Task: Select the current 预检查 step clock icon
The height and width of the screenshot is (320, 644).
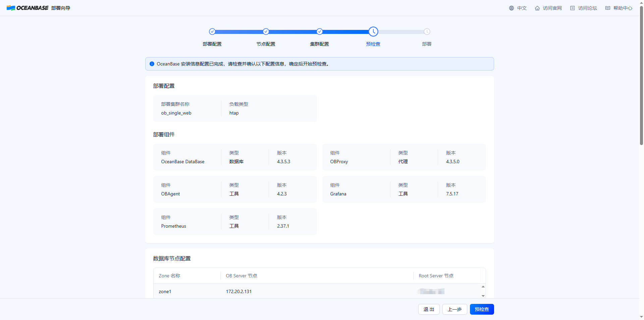Action: pos(373,32)
